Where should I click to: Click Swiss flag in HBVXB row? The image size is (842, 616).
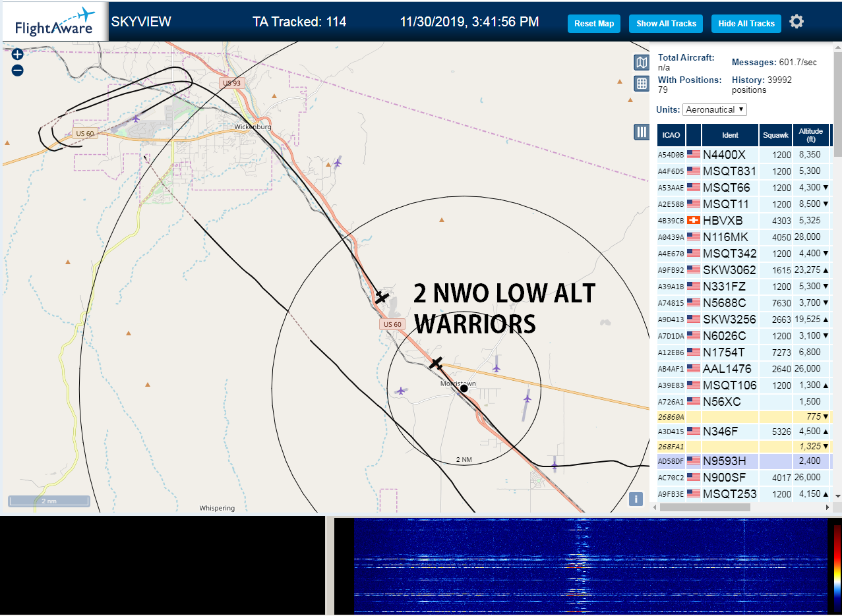(x=694, y=220)
